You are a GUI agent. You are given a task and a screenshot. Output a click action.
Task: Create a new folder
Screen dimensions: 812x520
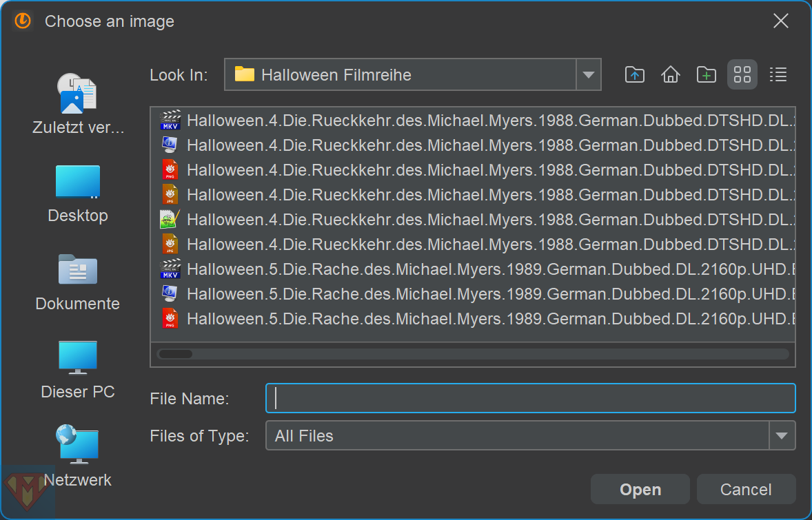tap(706, 74)
